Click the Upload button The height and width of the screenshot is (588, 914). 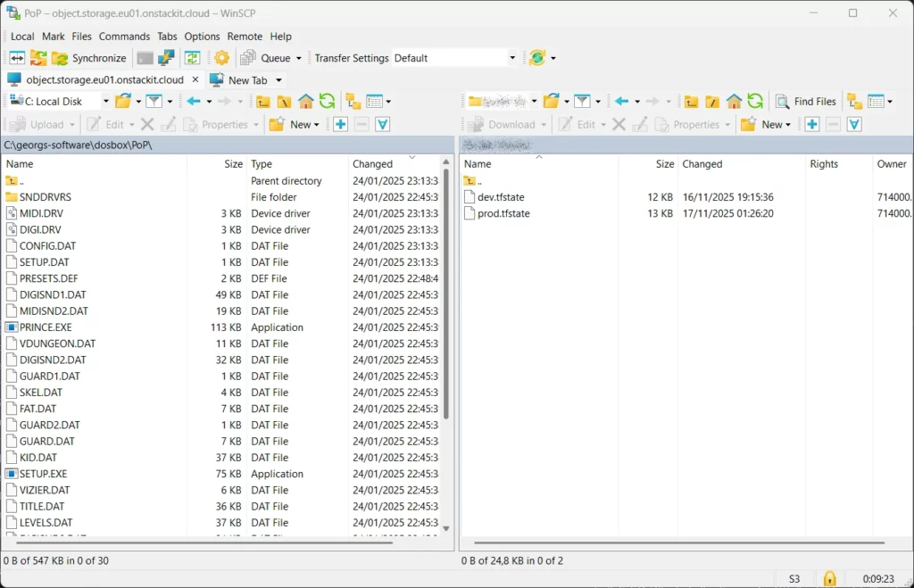point(41,124)
